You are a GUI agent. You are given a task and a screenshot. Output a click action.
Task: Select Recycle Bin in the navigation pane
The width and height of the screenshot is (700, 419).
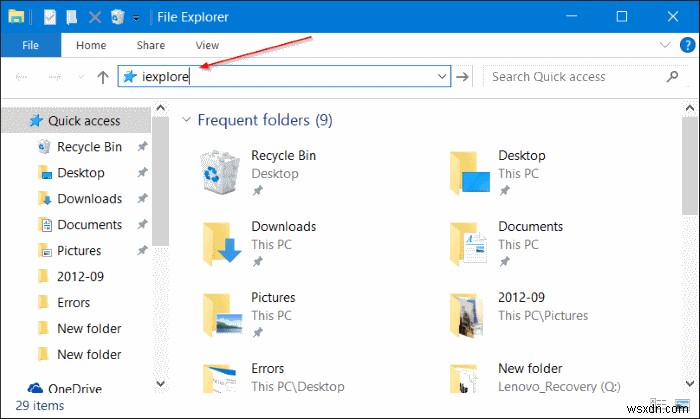click(89, 147)
